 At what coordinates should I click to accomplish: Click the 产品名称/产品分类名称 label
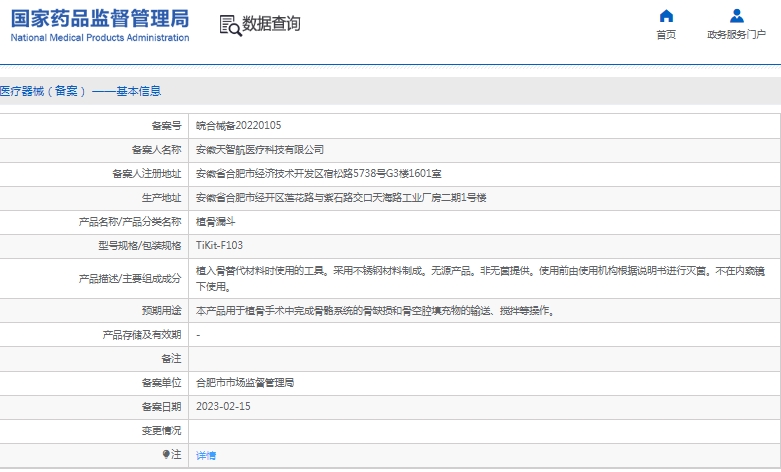(x=130, y=222)
